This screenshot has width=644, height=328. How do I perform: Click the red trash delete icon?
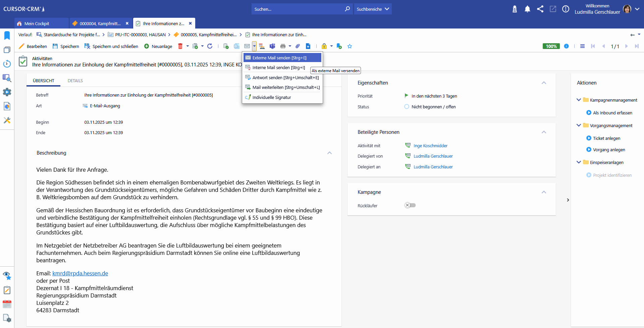click(x=180, y=46)
